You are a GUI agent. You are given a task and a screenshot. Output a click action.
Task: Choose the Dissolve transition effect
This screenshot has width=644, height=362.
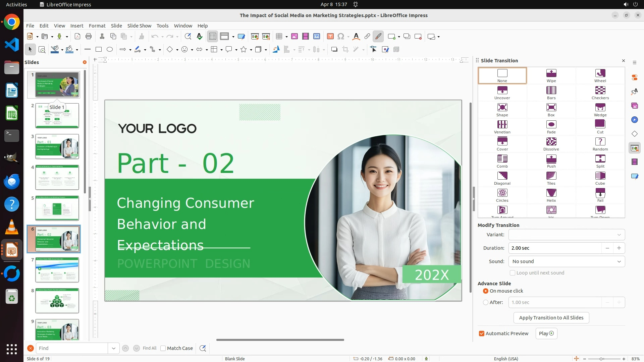551,144
